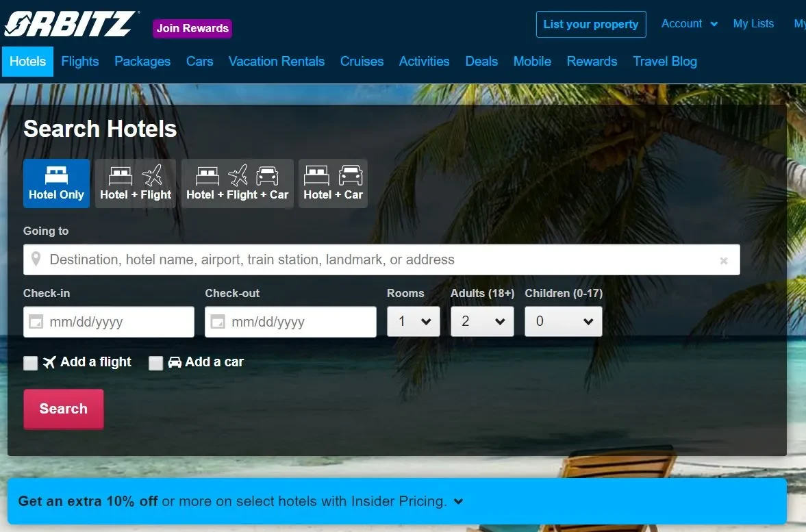The height and width of the screenshot is (532, 806).
Task: Click the Check-out calendar icon
Action: [218, 322]
